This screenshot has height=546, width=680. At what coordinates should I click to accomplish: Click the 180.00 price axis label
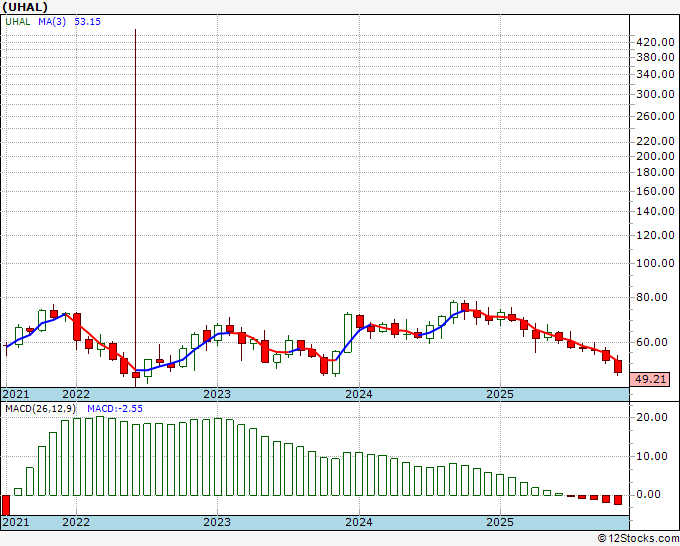click(655, 172)
